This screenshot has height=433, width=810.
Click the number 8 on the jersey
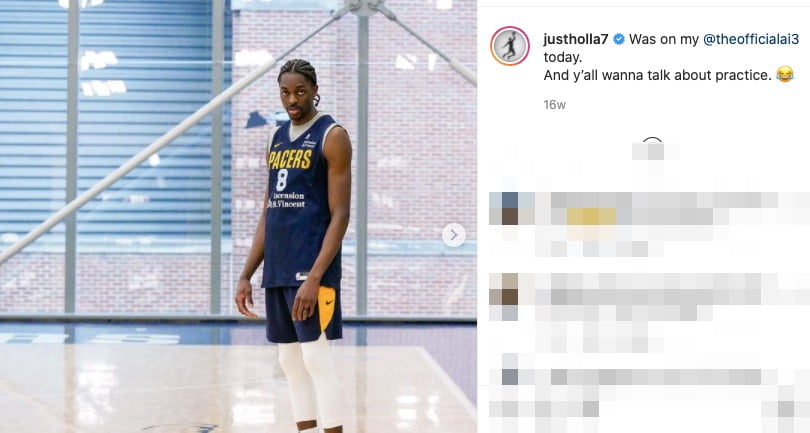click(x=282, y=180)
